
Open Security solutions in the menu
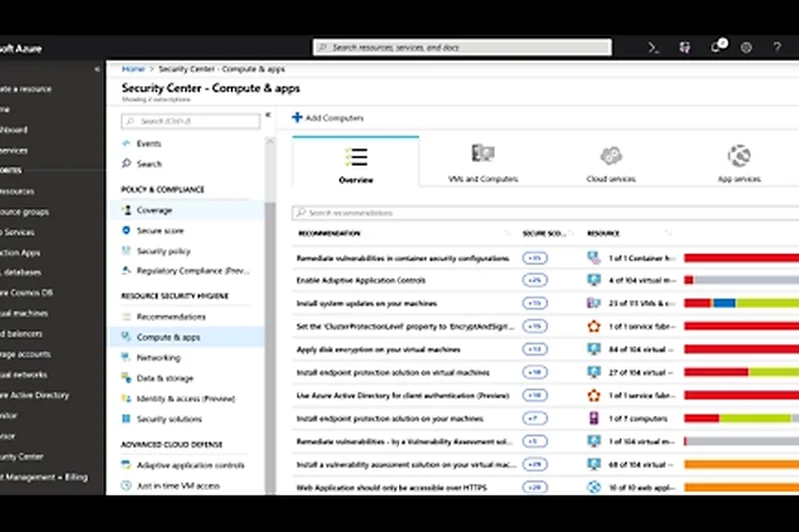pos(169,419)
